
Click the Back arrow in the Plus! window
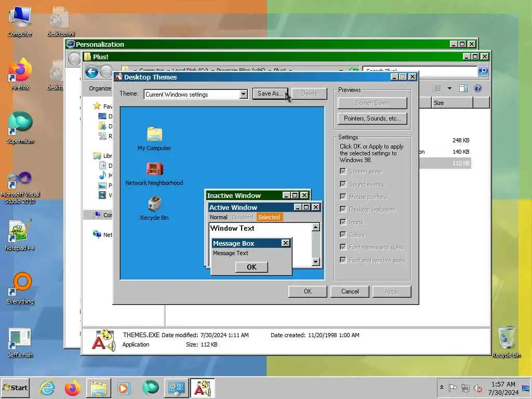click(91, 72)
